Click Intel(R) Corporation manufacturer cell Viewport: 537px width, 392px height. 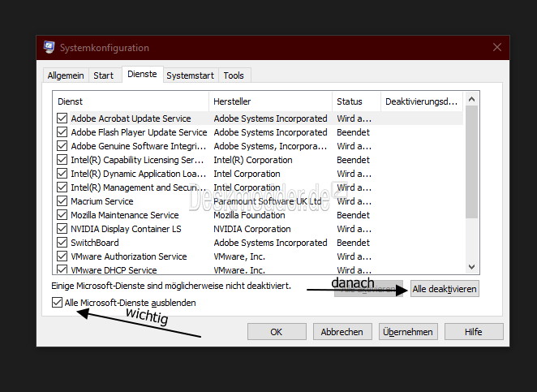(253, 160)
